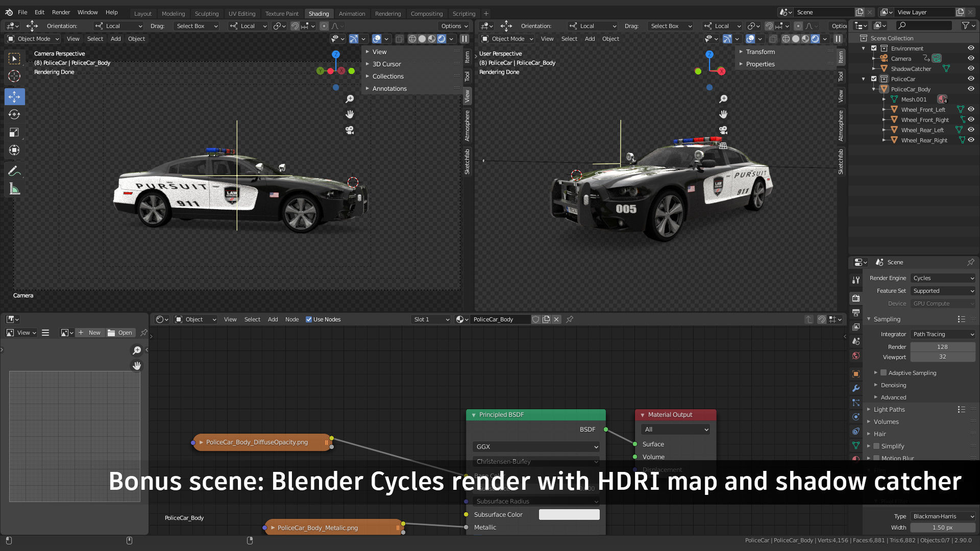Select the 3D Cursor tool
980x551 pixels.
(14, 77)
